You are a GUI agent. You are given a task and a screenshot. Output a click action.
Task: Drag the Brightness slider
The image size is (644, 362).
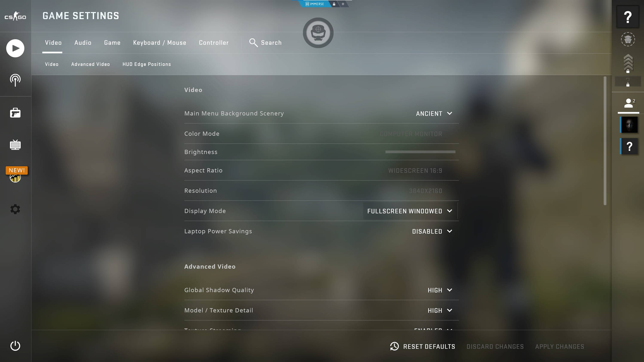pos(420,152)
